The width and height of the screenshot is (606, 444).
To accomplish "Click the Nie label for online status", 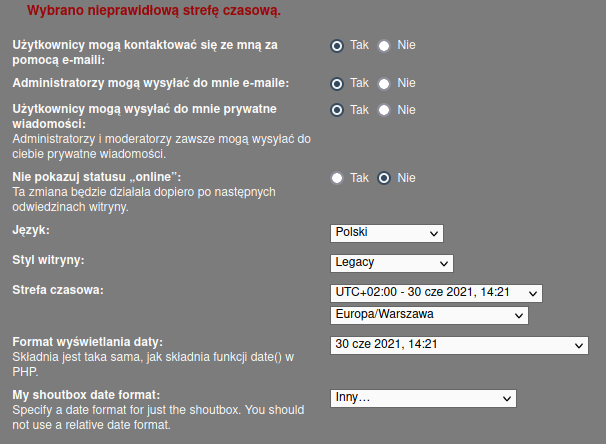I will [x=407, y=178].
